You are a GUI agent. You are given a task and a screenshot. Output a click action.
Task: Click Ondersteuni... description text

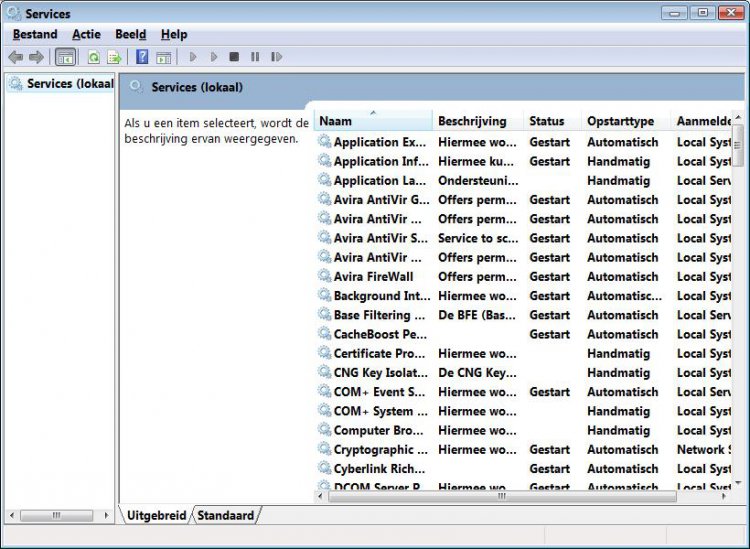(x=478, y=181)
